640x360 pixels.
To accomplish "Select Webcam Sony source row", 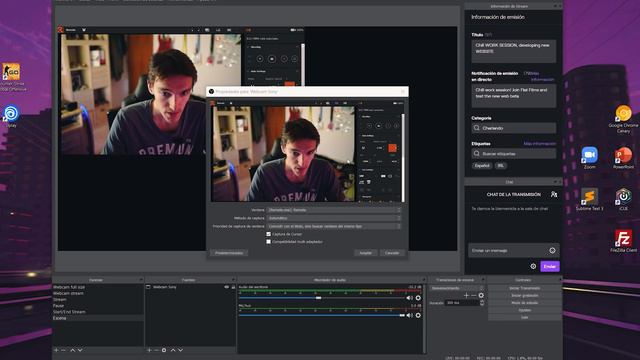I will pos(191,287).
